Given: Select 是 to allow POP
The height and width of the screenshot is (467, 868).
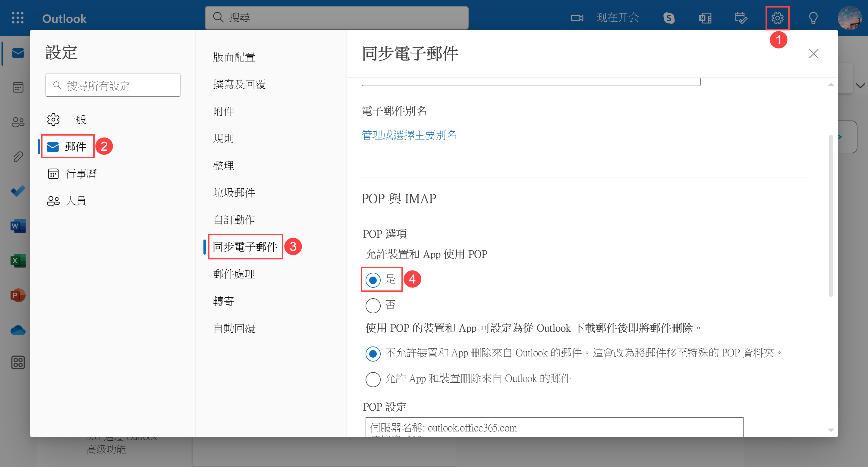Looking at the screenshot, I should 373,280.
